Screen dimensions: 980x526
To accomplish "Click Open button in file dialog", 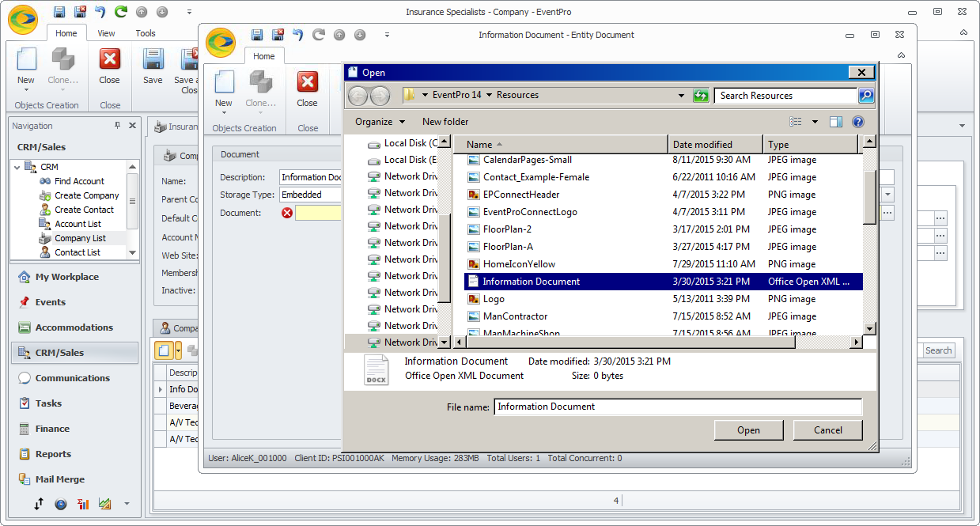I will click(x=748, y=430).
